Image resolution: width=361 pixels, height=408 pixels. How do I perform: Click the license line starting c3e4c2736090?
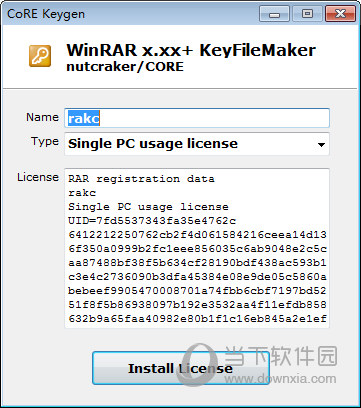[x=197, y=277]
